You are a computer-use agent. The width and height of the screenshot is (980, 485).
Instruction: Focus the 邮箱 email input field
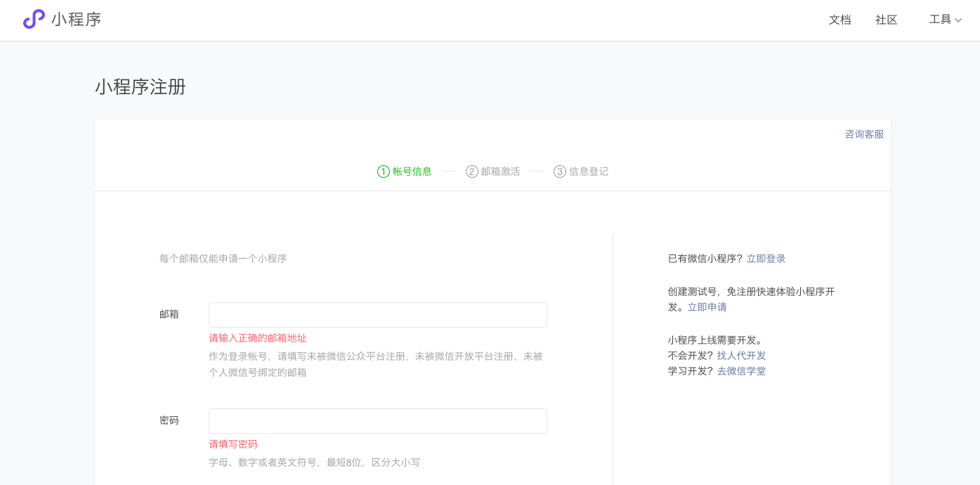pyautogui.click(x=377, y=315)
